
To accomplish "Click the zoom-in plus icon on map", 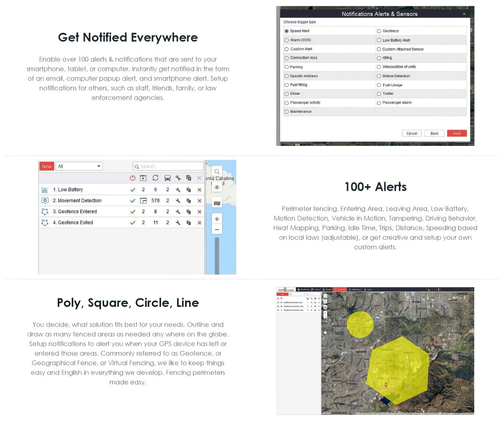I will click(217, 219).
